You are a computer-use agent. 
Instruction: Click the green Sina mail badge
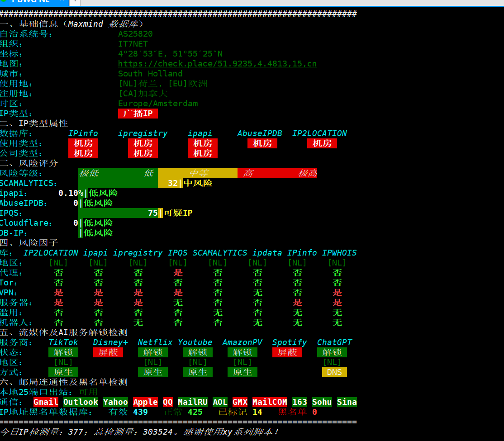pos(347,402)
